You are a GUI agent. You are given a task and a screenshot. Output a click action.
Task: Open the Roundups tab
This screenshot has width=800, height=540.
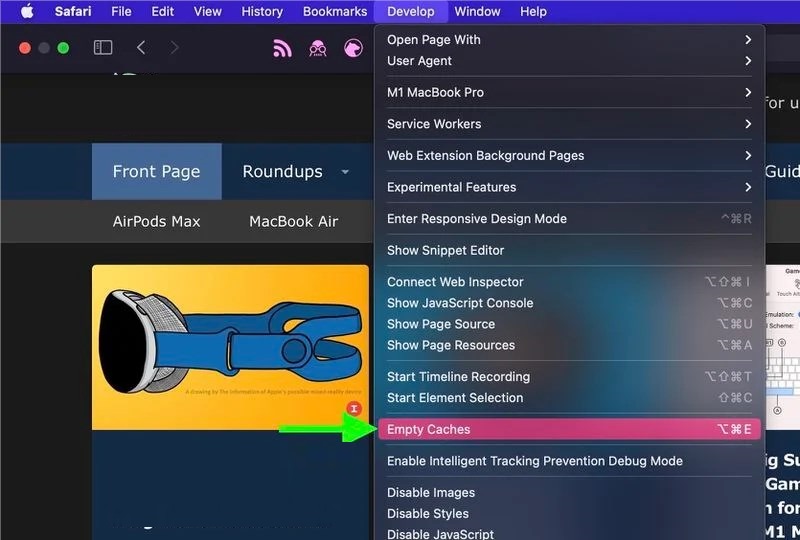pos(282,171)
